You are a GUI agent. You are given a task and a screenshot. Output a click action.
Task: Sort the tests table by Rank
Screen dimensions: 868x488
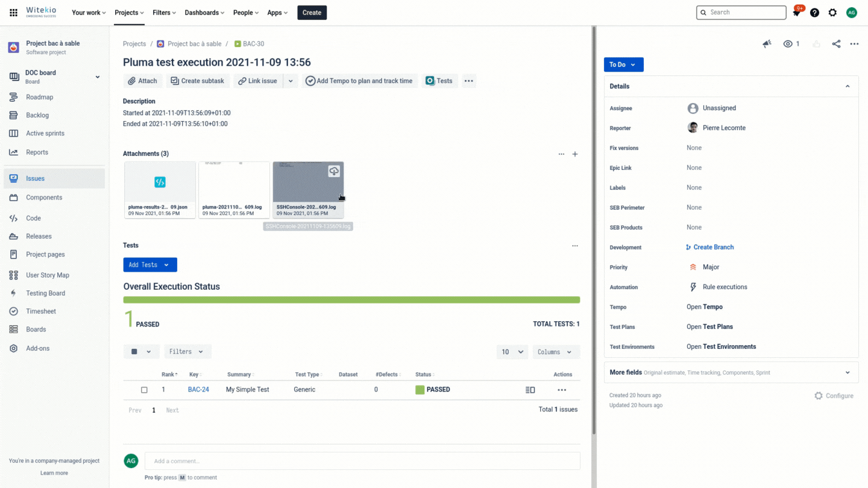(x=169, y=375)
